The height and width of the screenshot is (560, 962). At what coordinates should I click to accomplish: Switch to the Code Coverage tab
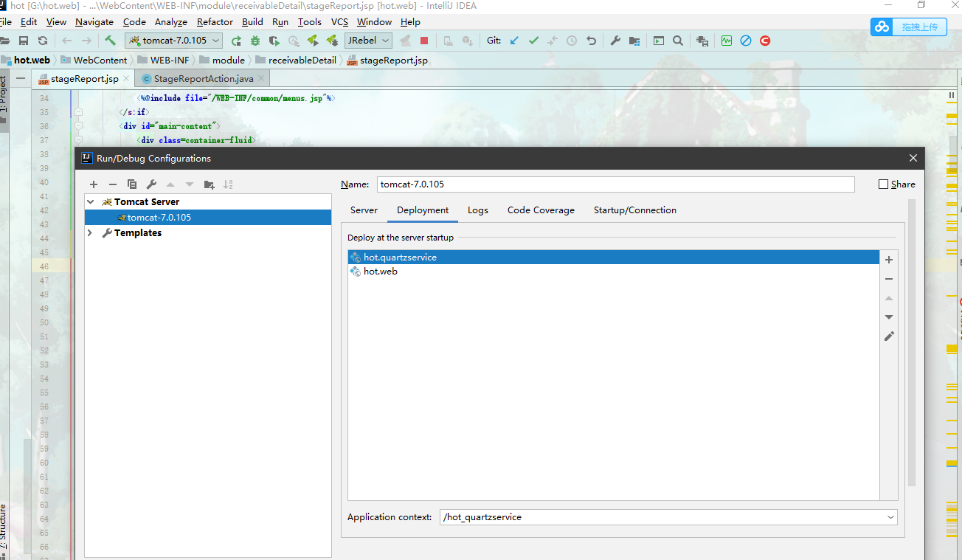pyautogui.click(x=541, y=210)
